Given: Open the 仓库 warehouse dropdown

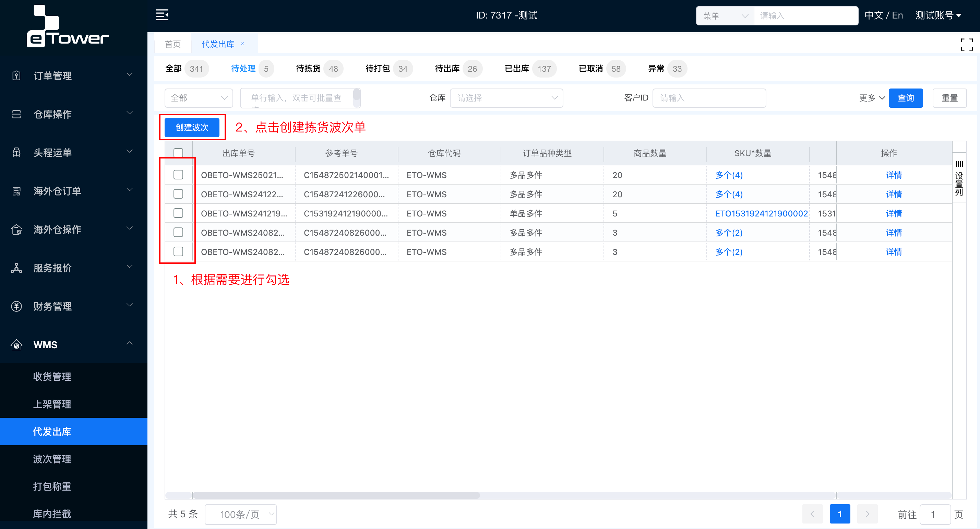Looking at the screenshot, I should [x=506, y=98].
